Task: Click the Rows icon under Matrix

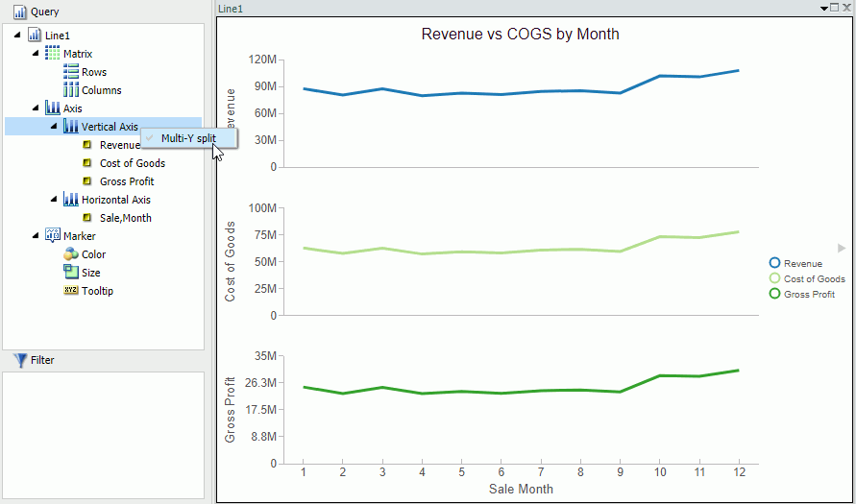Action: click(x=70, y=72)
